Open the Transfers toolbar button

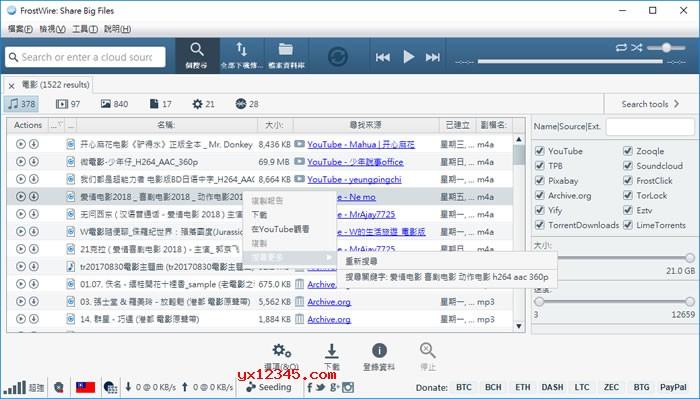tap(242, 56)
